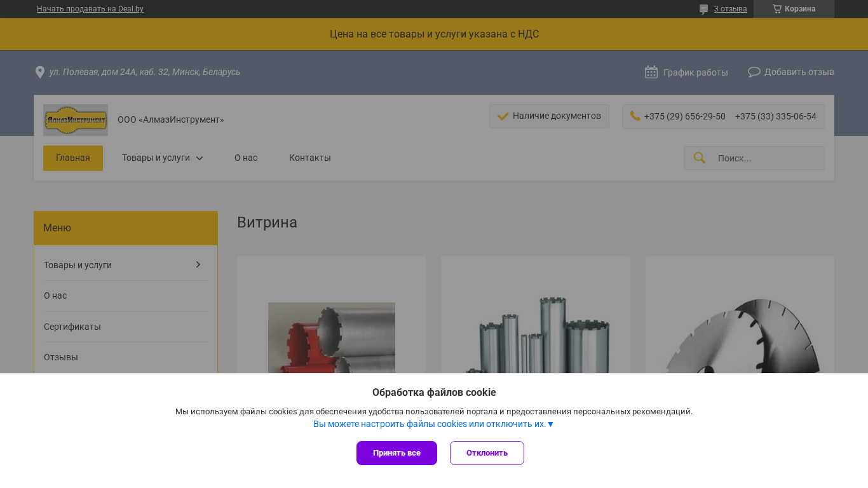The width and height of the screenshot is (868, 488).
Task: Expand Товары и услуги arrow in sidebar menu
Action: (198, 265)
